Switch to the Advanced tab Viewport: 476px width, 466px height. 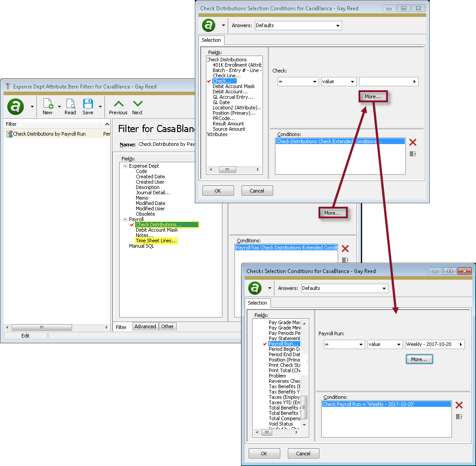click(x=145, y=326)
